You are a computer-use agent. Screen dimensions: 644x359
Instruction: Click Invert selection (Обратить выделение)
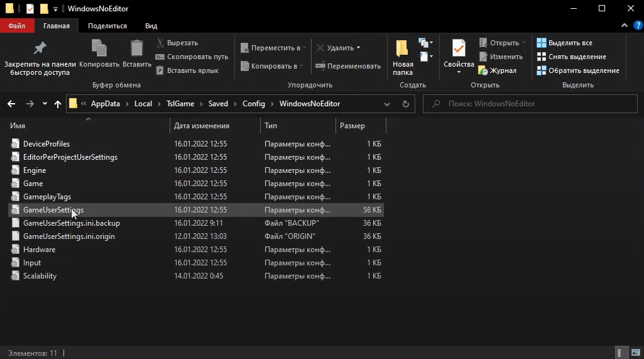pos(577,70)
